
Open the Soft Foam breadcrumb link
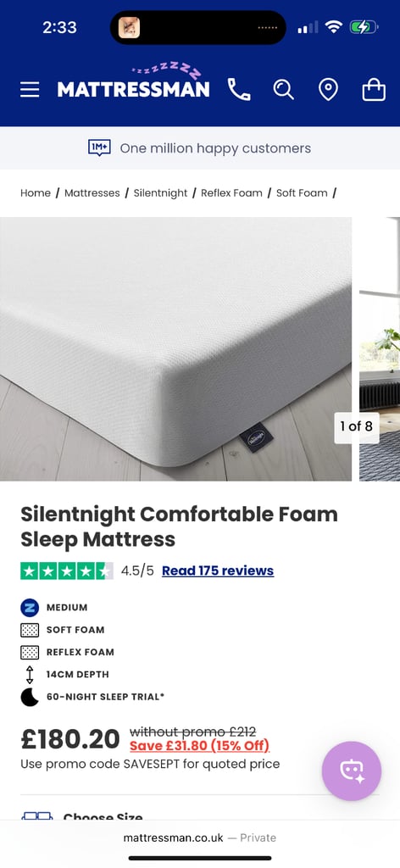(x=302, y=192)
